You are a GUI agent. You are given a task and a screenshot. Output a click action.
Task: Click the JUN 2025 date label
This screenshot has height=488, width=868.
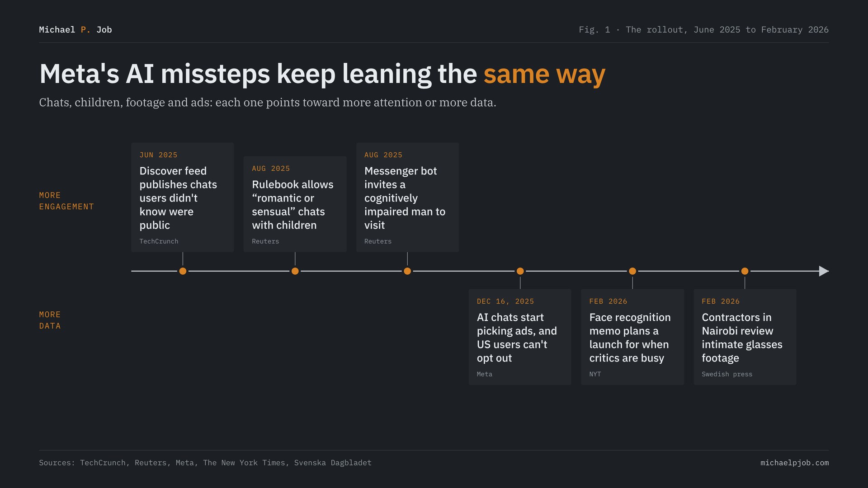point(158,155)
